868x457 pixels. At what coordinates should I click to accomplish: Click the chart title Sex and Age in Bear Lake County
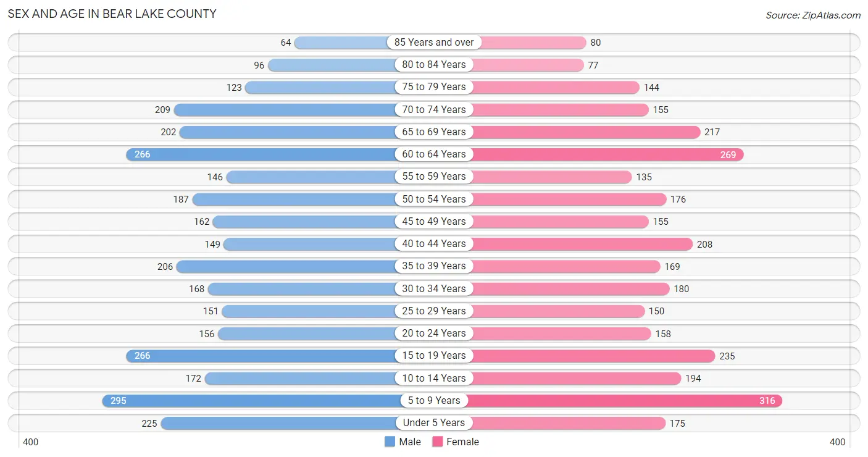point(112,14)
